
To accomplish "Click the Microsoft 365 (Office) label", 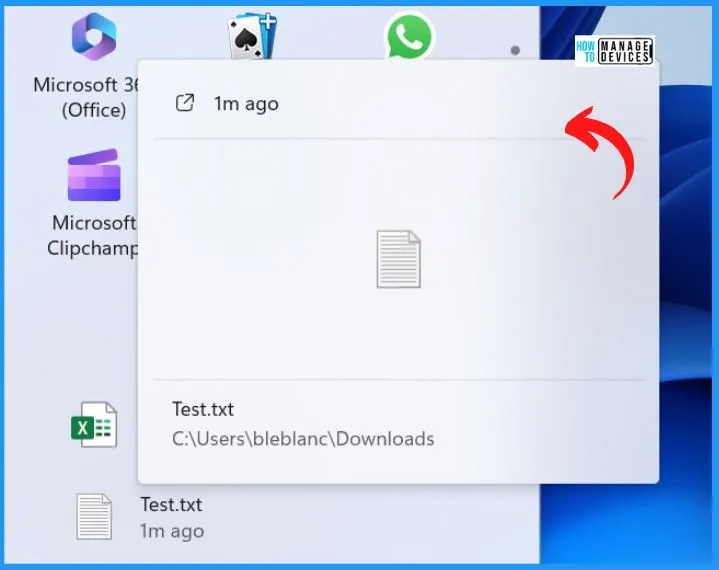I will [86, 97].
